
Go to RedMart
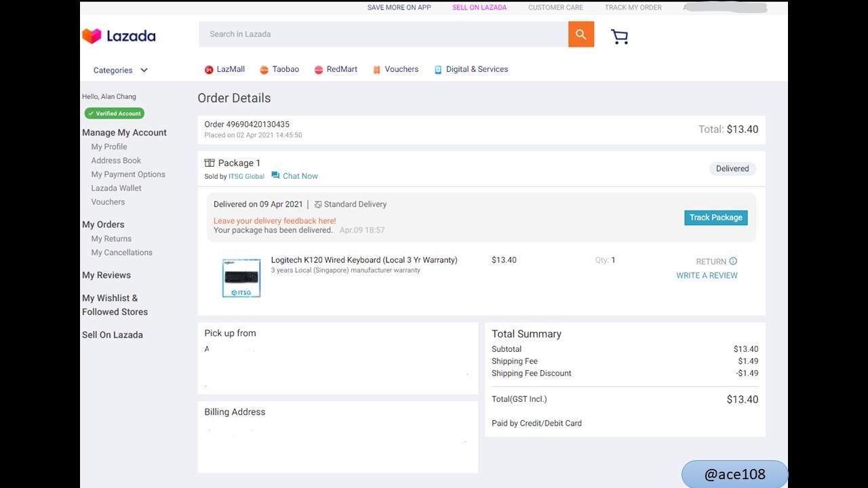pyautogui.click(x=342, y=69)
